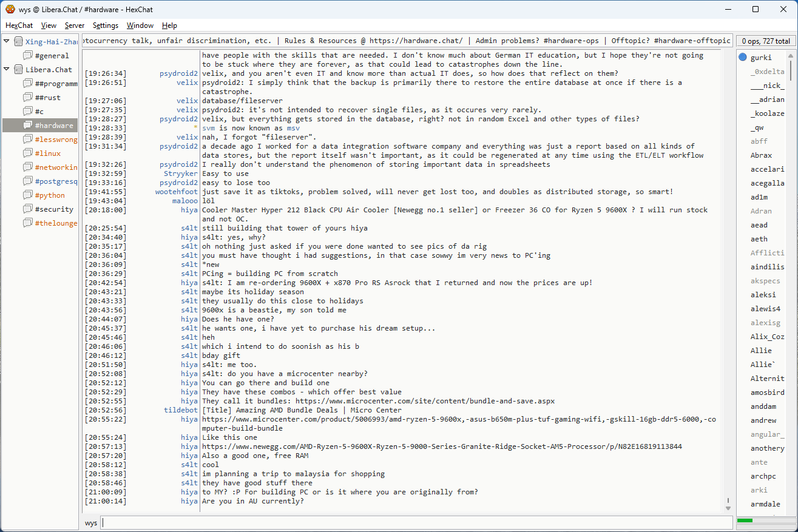Click the #python channel icon
The height and width of the screenshot is (532, 798).
(x=27, y=195)
